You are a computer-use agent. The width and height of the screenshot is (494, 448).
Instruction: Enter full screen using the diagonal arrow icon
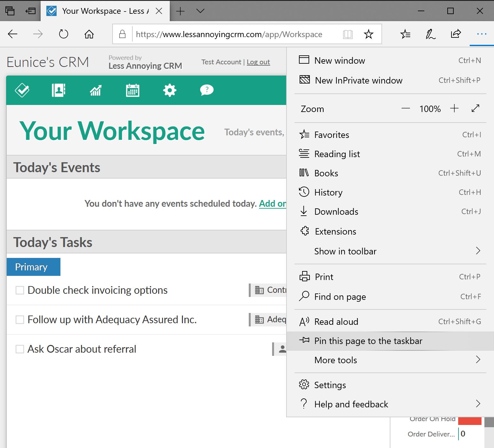pyautogui.click(x=475, y=108)
